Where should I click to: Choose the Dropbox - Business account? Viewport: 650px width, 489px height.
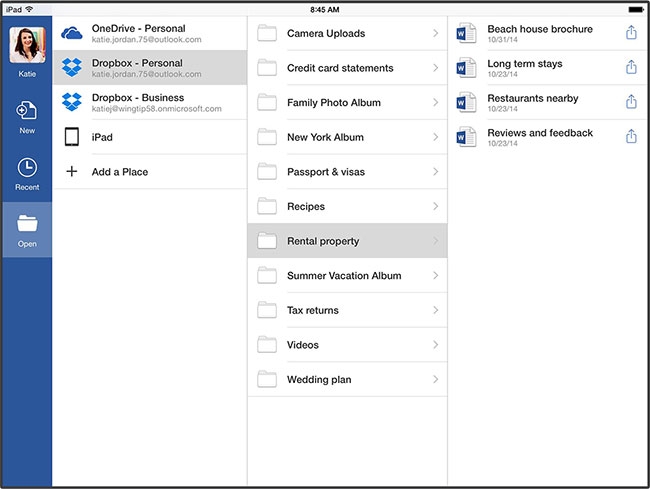(150, 102)
